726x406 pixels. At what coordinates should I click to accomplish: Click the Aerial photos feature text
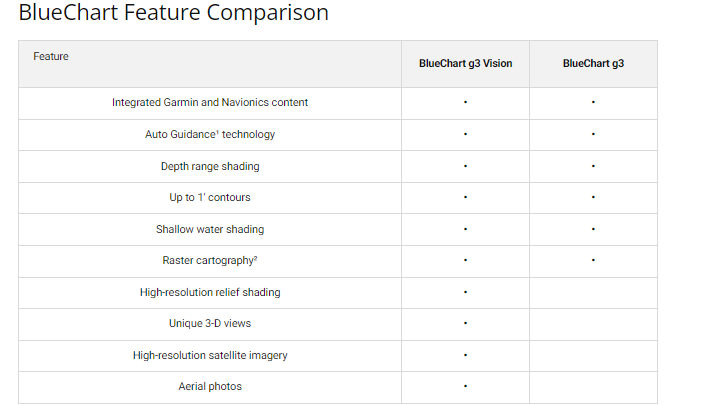[210, 386]
